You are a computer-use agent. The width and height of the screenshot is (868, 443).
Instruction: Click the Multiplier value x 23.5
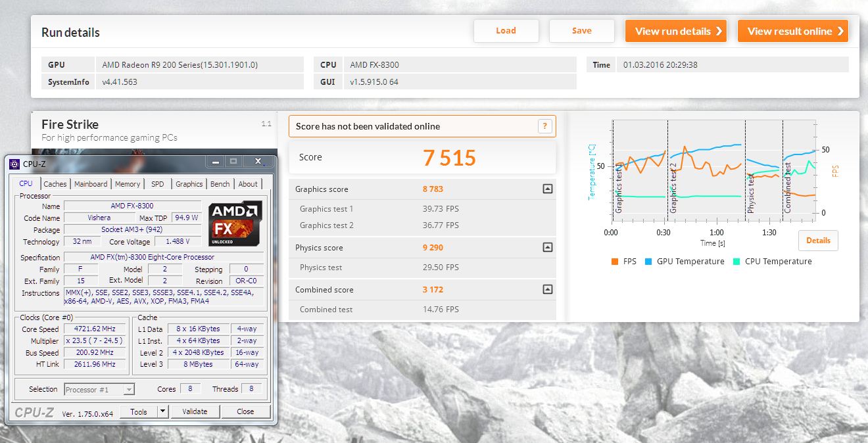click(x=96, y=341)
